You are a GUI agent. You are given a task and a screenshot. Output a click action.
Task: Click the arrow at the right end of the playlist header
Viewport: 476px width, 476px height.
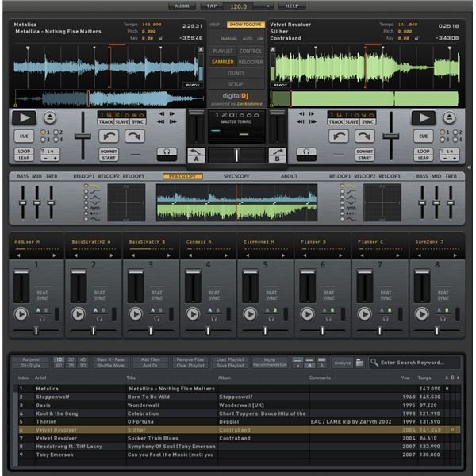458,378
